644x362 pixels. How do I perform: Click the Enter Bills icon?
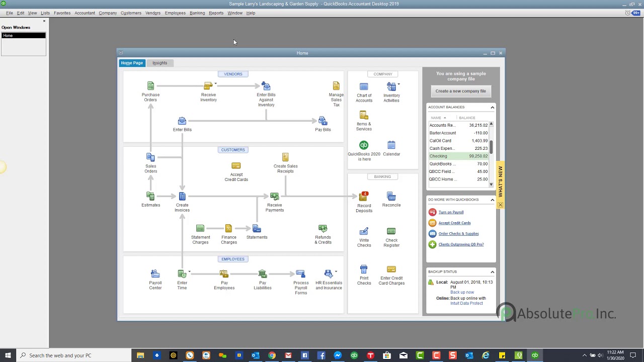(182, 121)
